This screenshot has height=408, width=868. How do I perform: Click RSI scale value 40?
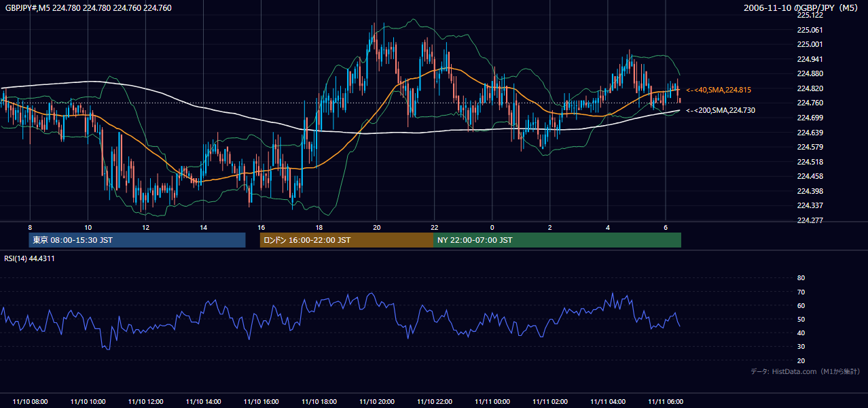tap(801, 333)
